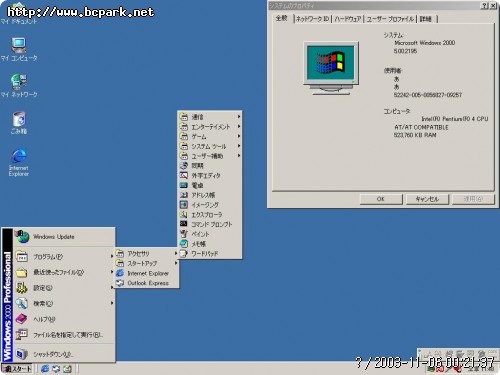Expand 検索(C) in Start menu
Screen dimensions: 500x375
64,303
